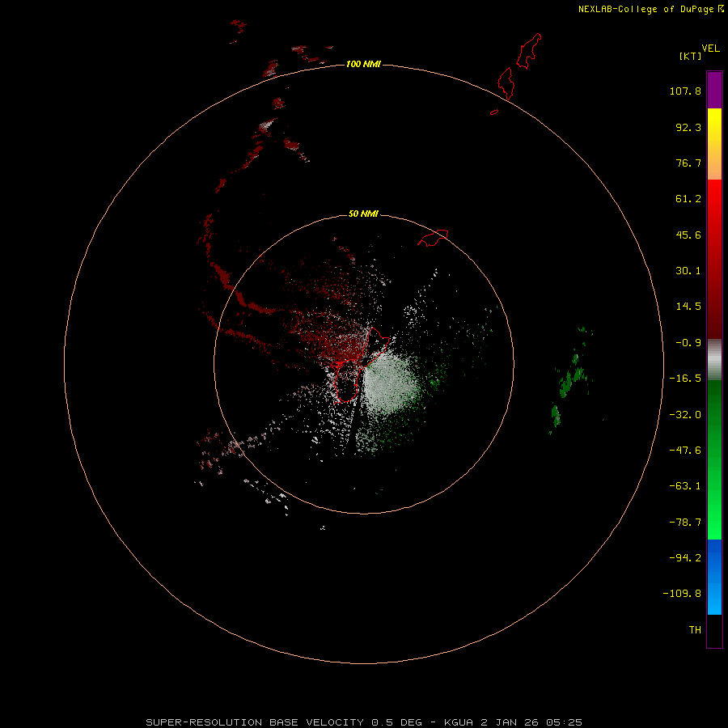The height and width of the screenshot is (728, 728).
Task: Click the 14.5 velocity scale value
Action: coord(688,307)
